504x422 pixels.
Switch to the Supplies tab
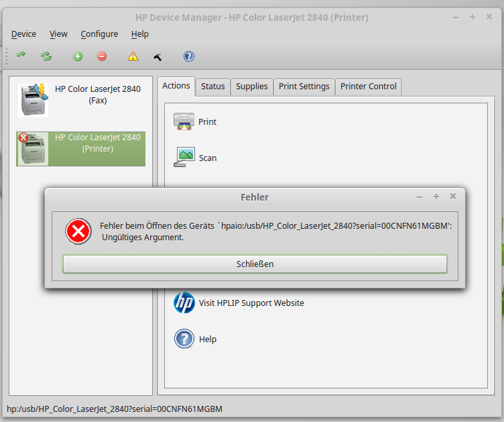[x=252, y=87]
